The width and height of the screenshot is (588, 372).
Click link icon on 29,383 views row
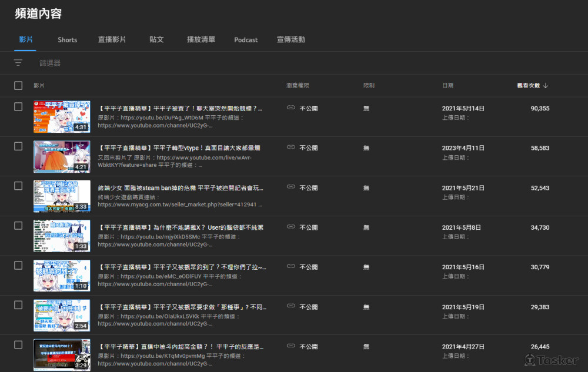(x=290, y=306)
